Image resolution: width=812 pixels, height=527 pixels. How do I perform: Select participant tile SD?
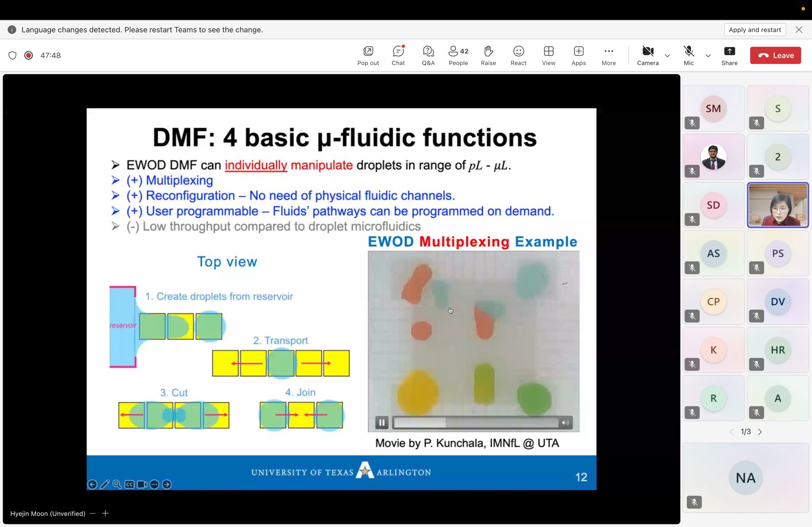pos(713,205)
